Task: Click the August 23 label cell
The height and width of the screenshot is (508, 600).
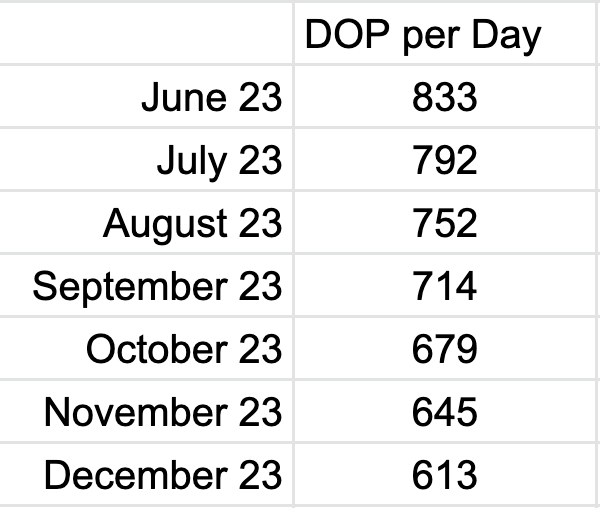Action: [145, 222]
